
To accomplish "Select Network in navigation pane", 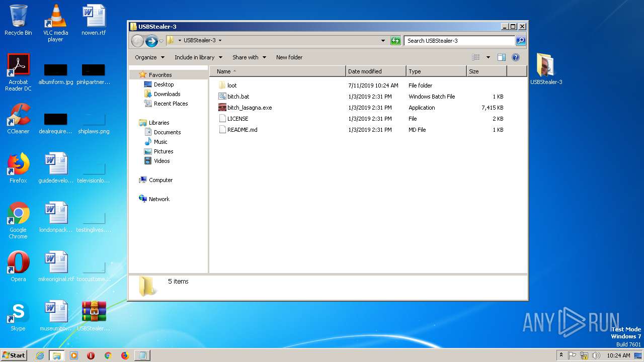I will pos(159,199).
